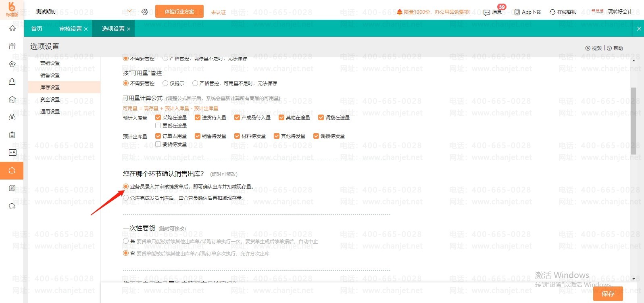Open the gift box icon in sidebar
The height and width of the screenshot is (303, 644).
click(x=12, y=46)
